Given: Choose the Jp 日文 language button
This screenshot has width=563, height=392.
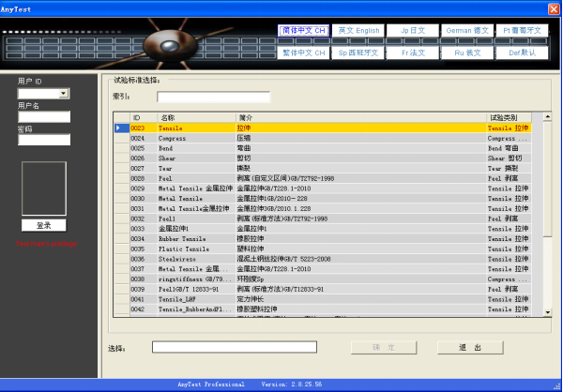Looking at the screenshot, I should [414, 31].
